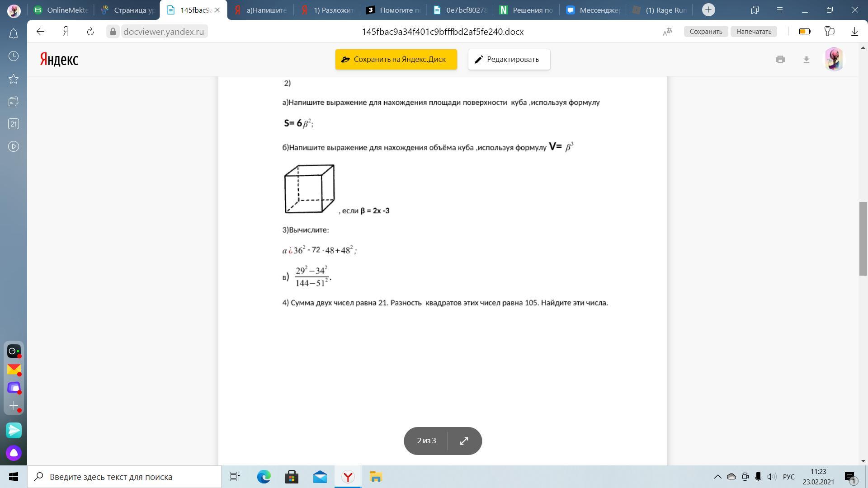Click Сохранить на Яндекс.Диск button
868x488 pixels.
pyautogui.click(x=396, y=60)
